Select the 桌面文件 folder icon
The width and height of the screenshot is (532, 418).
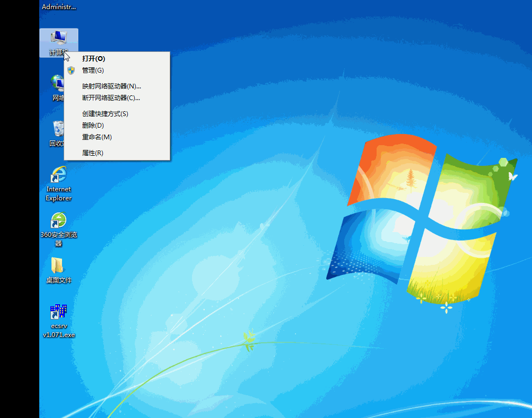(x=59, y=270)
